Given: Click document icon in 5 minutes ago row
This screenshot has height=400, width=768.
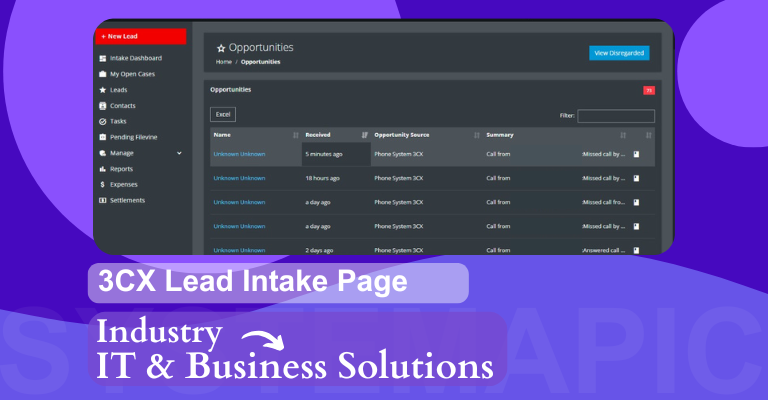Looking at the screenshot, I should tap(636, 154).
